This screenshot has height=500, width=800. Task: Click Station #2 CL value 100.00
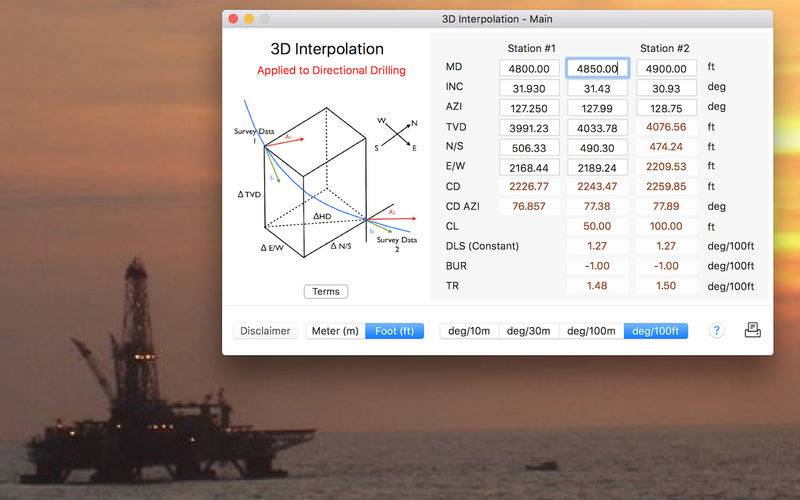(666, 227)
